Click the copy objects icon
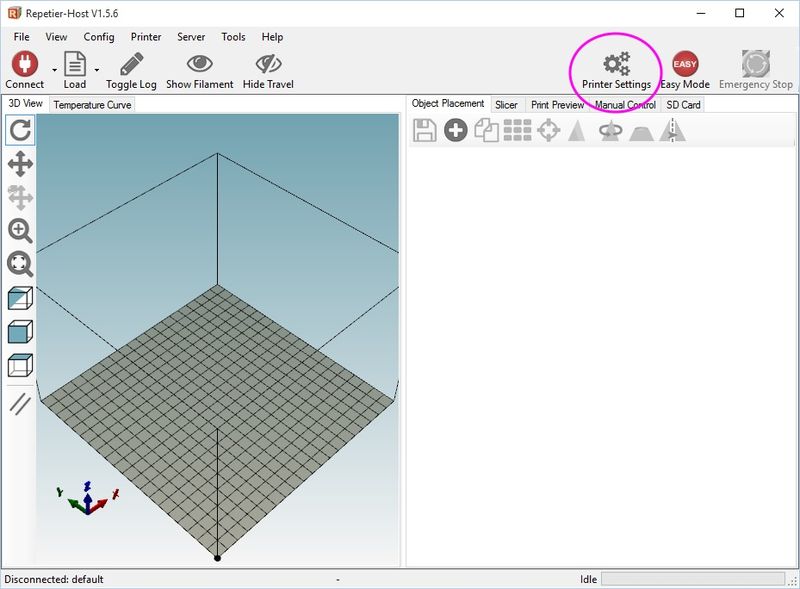800x589 pixels. tap(487, 130)
